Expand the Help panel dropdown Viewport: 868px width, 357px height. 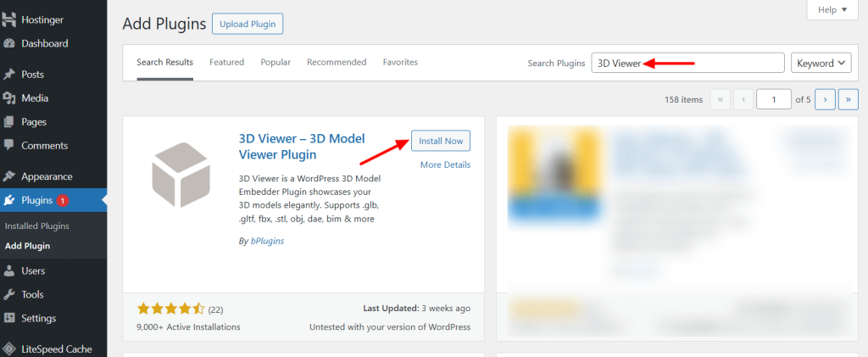[832, 9]
